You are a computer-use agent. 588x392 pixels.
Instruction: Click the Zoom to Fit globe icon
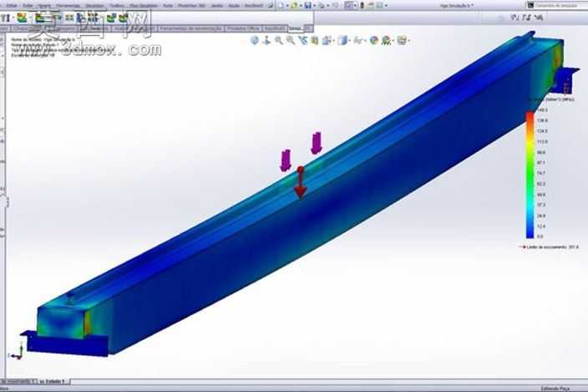pyautogui.click(x=255, y=40)
